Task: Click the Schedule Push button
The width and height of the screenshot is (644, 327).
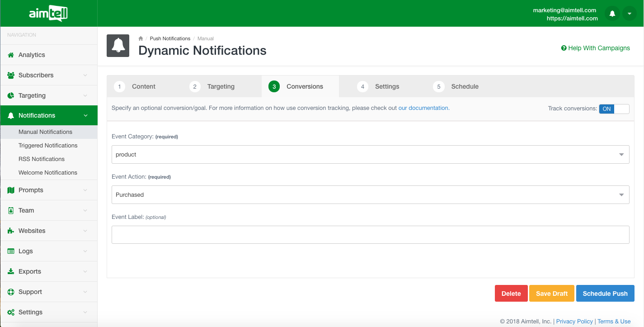Action: [605, 293]
